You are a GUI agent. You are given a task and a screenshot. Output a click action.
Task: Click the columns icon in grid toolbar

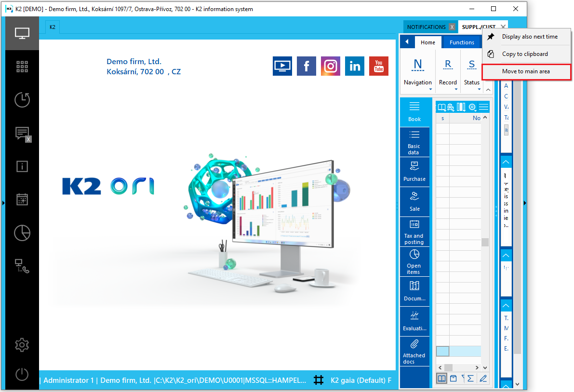(x=461, y=107)
